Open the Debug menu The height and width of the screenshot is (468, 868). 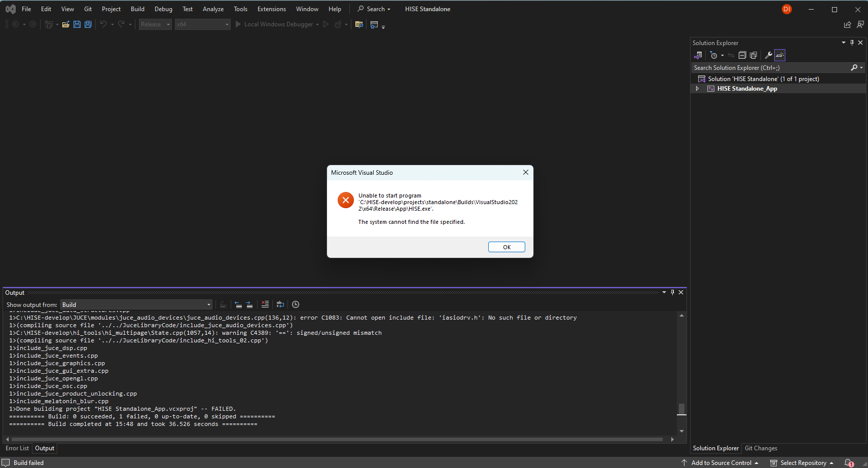(x=163, y=9)
